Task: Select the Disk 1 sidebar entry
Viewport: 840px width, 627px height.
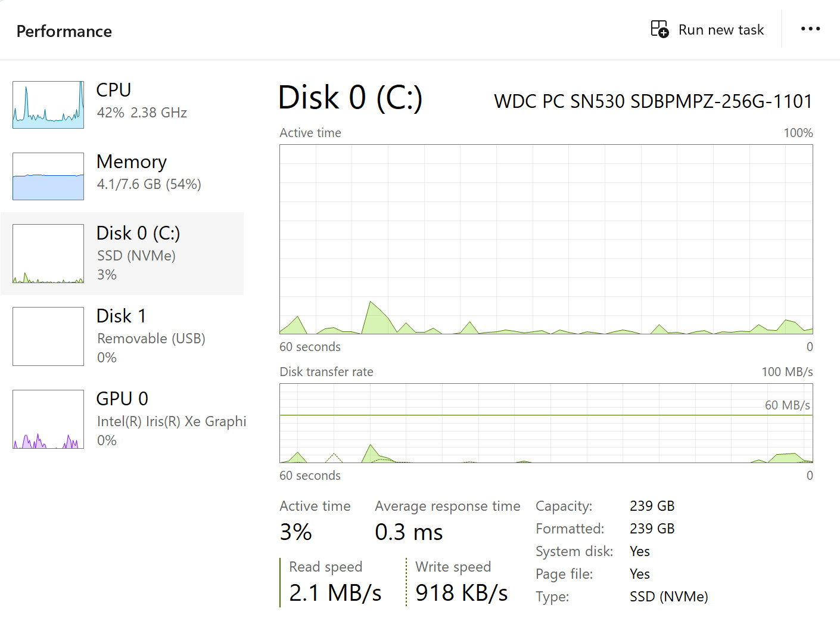Action: [x=122, y=336]
